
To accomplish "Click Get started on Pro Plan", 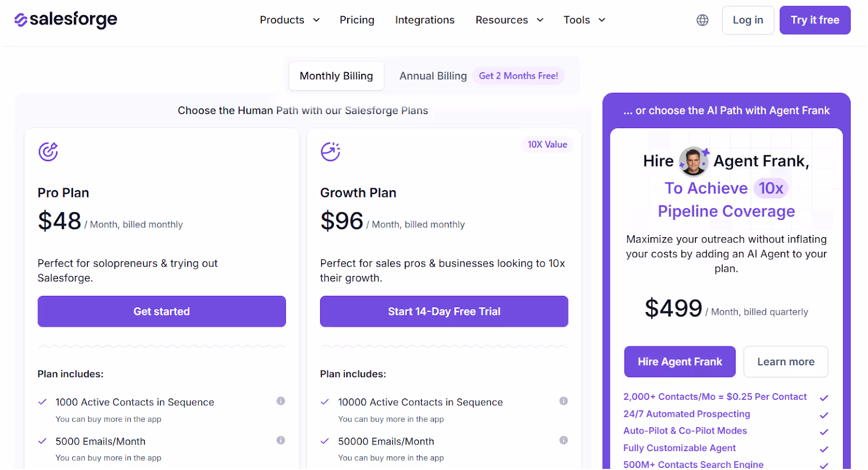I will coord(162,312).
